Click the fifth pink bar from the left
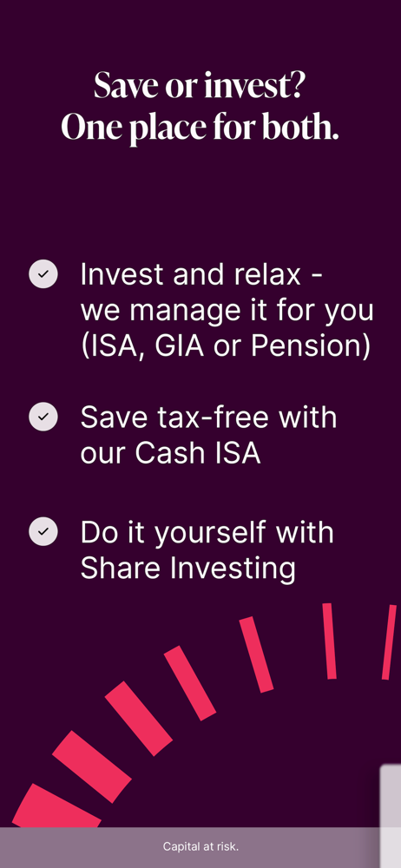Viewport: 401px width, 868px height. tap(256, 654)
